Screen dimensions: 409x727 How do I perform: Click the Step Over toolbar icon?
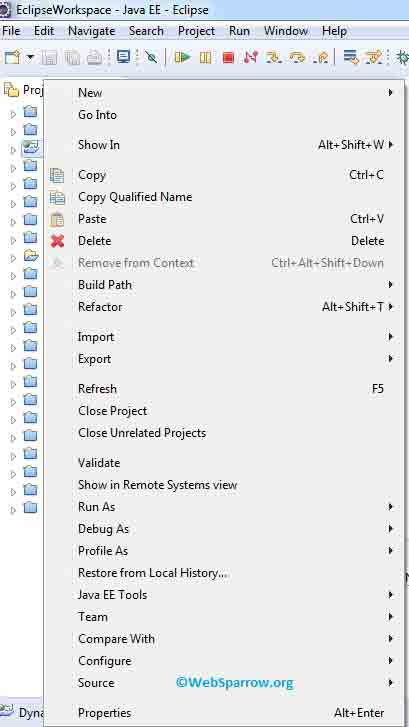click(x=297, y=57)
